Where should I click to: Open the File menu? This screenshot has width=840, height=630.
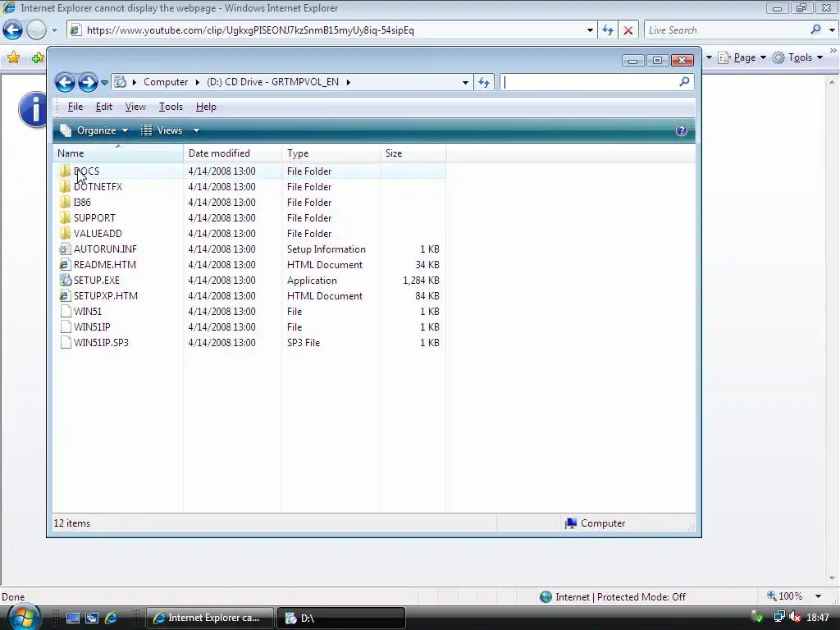pos(75,107)
